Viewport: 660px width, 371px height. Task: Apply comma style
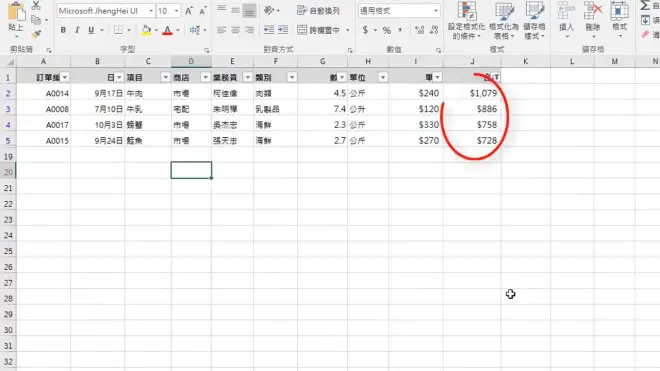point(400,30)
